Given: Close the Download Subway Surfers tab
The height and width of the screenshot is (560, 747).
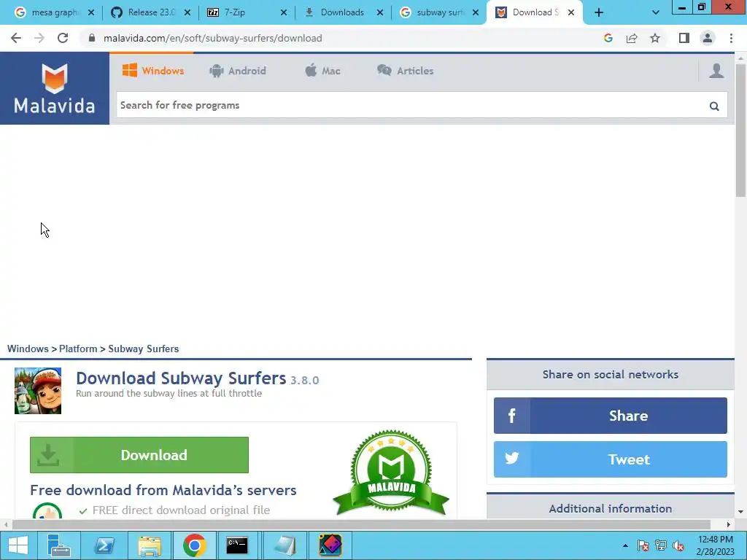Looking at the screenshot, I should tap(571, 13).
